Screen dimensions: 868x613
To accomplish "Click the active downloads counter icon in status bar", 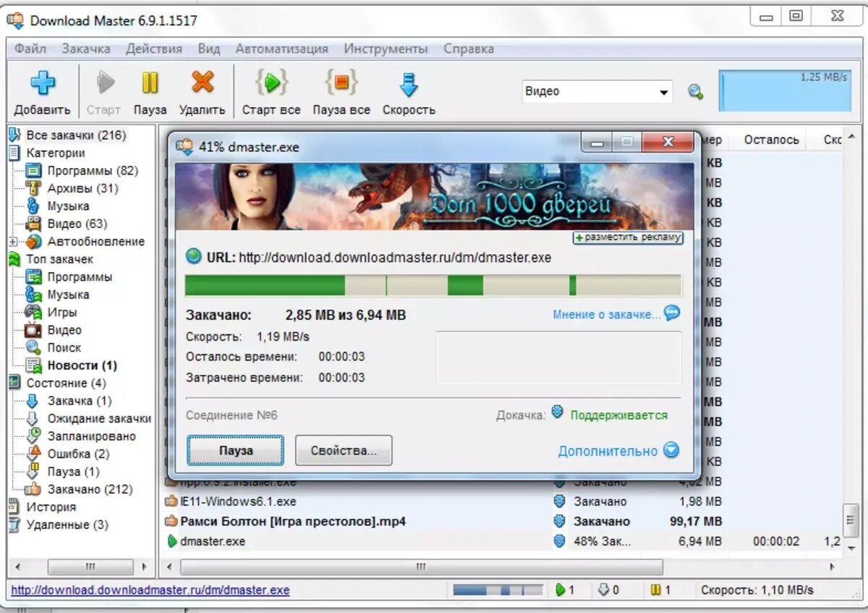I will tap(560, 590).
